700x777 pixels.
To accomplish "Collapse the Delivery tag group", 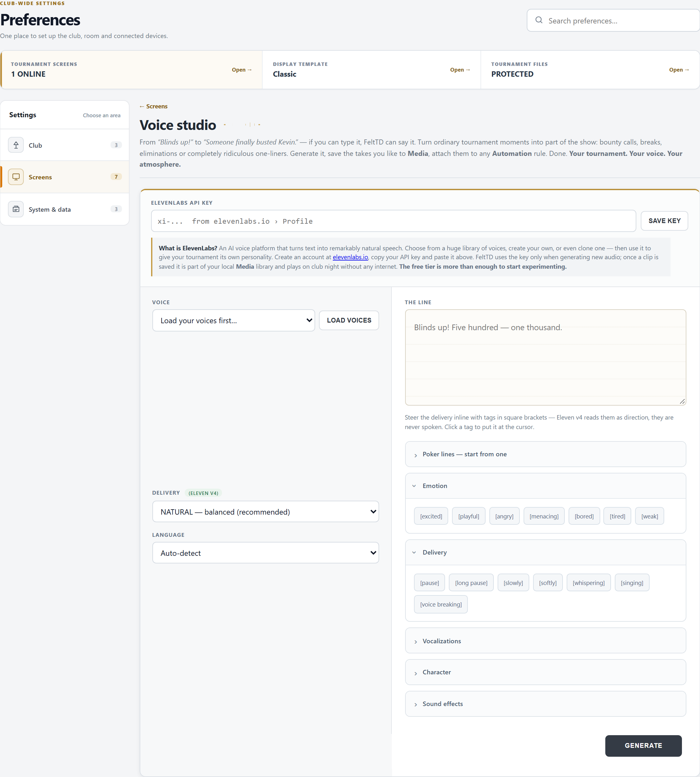I will pos(545,552).
